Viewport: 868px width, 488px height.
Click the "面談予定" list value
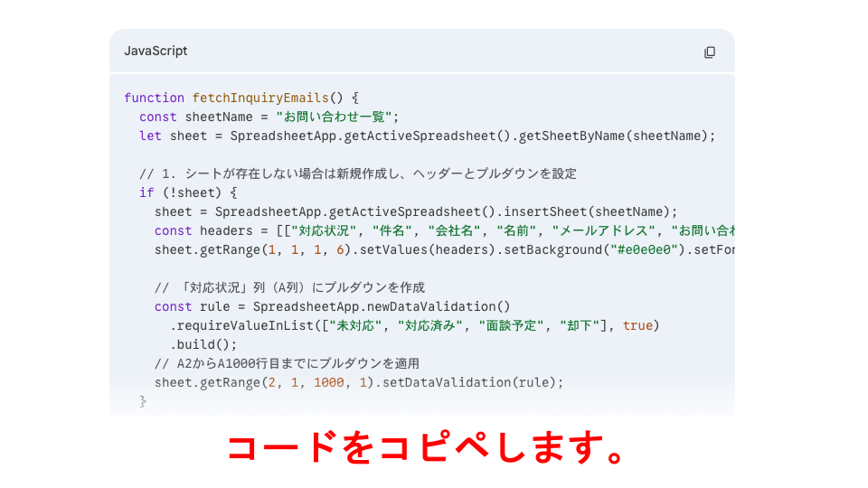511,326
